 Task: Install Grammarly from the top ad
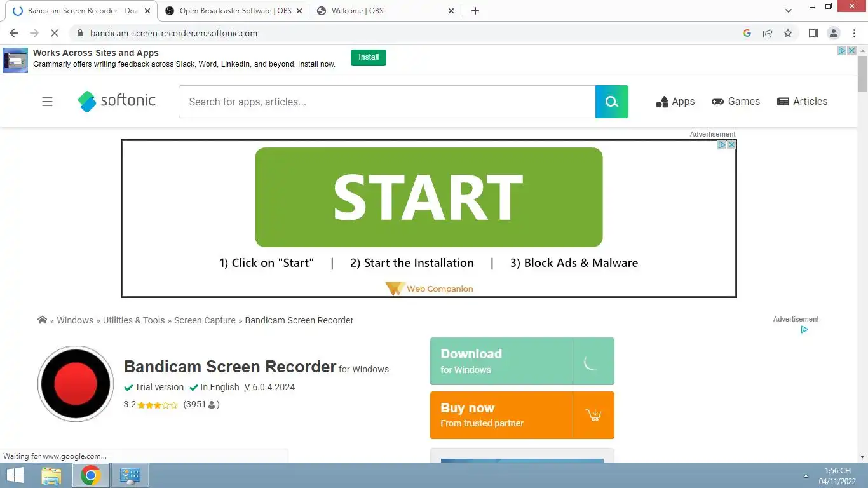pos(369,57)
